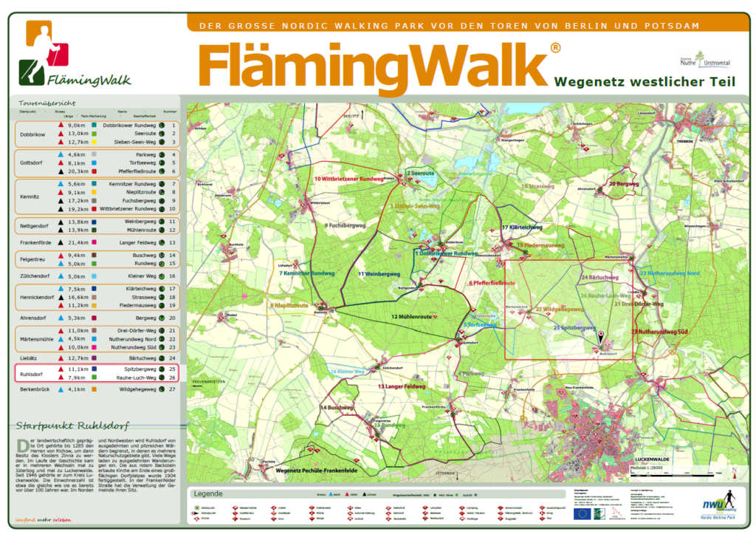This screenshot has width=756, height=537.
Task: Click the Nuthe Urstromtal logo
Action: (x=704, y=60)
